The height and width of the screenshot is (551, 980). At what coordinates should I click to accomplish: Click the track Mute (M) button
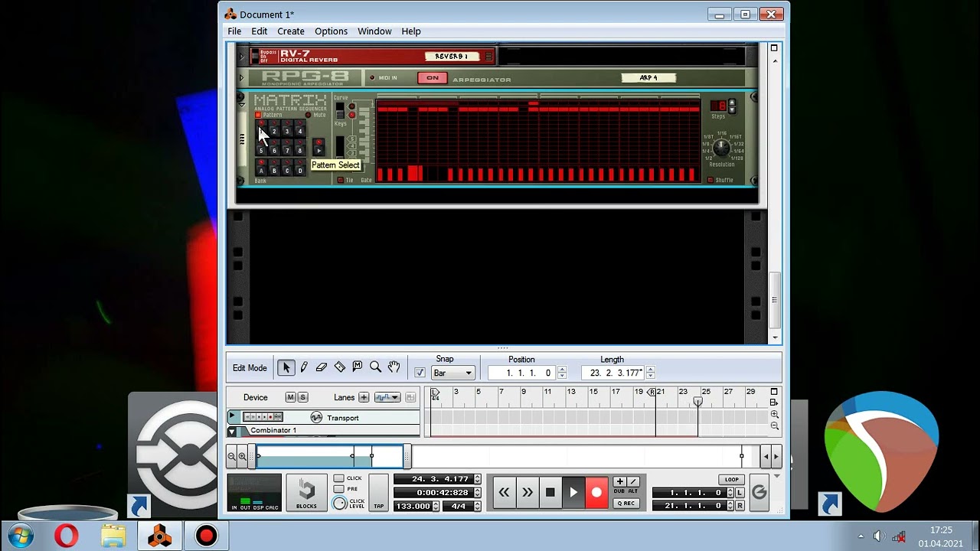(290, 397)
